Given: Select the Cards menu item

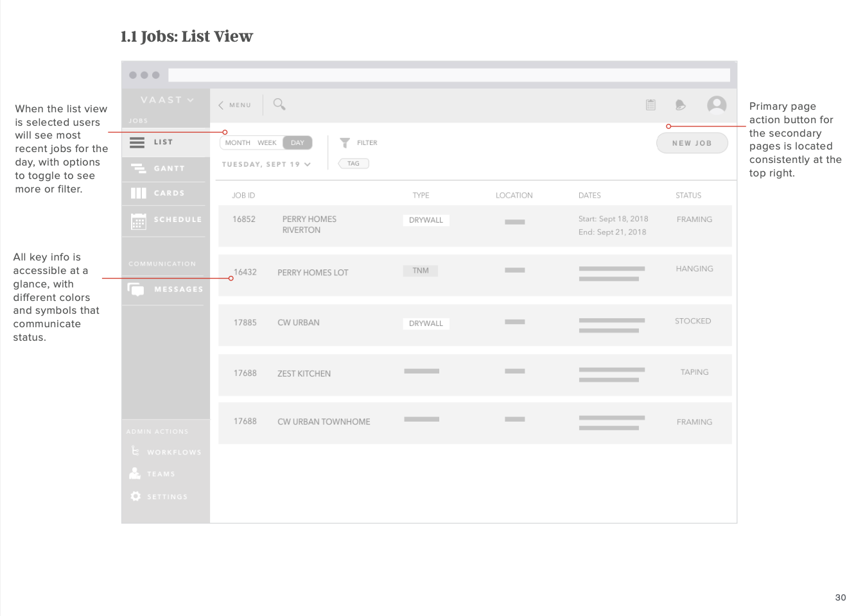Looking at the screenshot, I should click(x=166, y=193).
